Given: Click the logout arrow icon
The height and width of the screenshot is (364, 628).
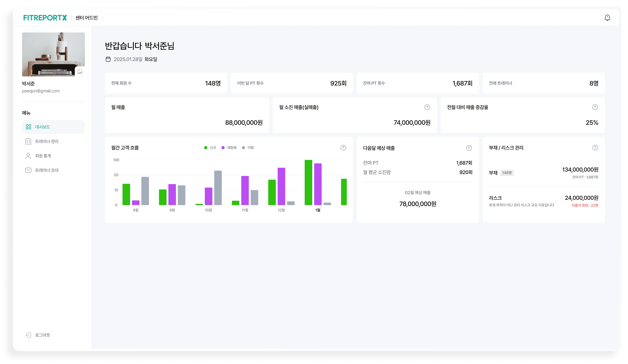Looking at the screenshot, I should [x=28, y=335].
